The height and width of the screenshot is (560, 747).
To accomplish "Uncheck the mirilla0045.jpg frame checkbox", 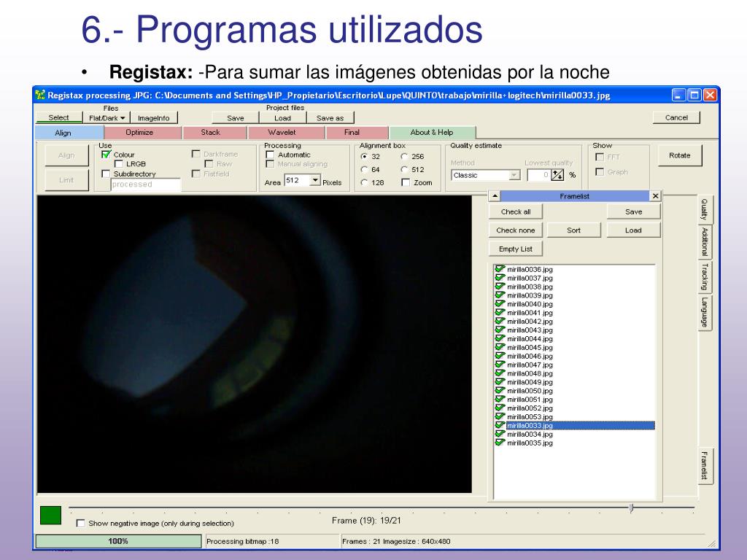I will click(x=500, y=347).
